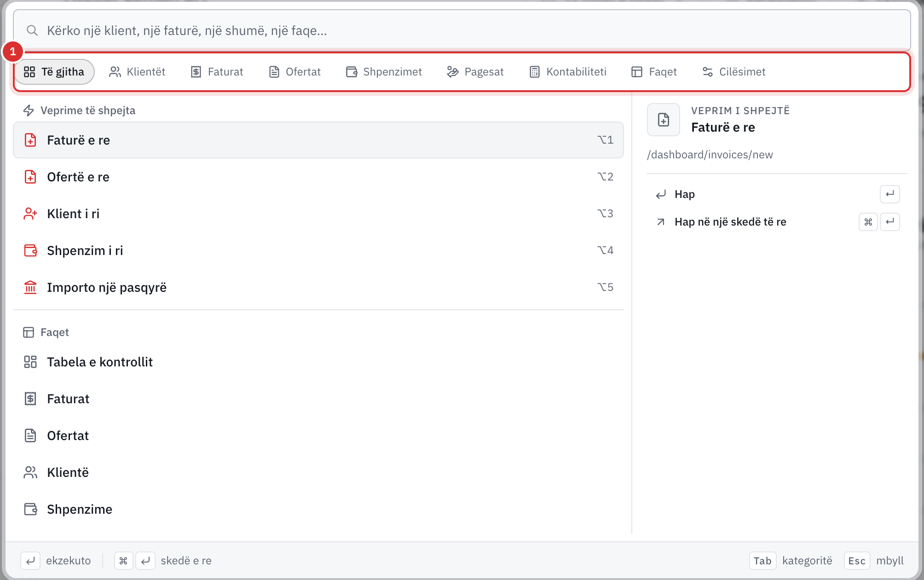
Task: Open the Shpenzime page entry
Action: pyautogui.click(x=318, y=509)
